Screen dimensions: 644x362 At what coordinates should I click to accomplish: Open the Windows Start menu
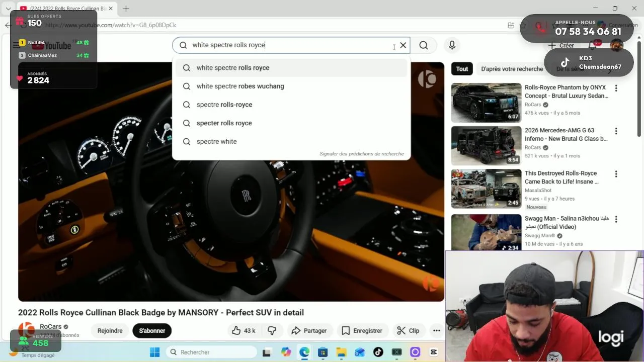pyautogui.click(x=154, y=352)
